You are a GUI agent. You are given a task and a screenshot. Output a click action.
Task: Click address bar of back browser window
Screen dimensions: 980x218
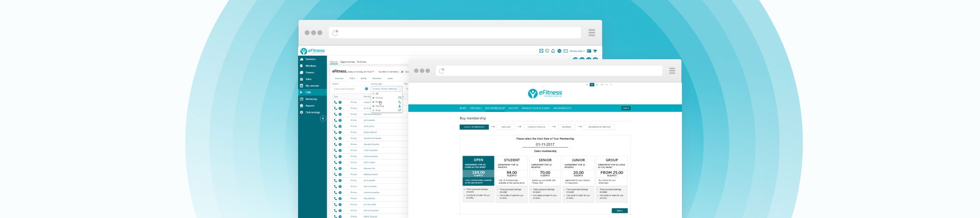(455, 33)
